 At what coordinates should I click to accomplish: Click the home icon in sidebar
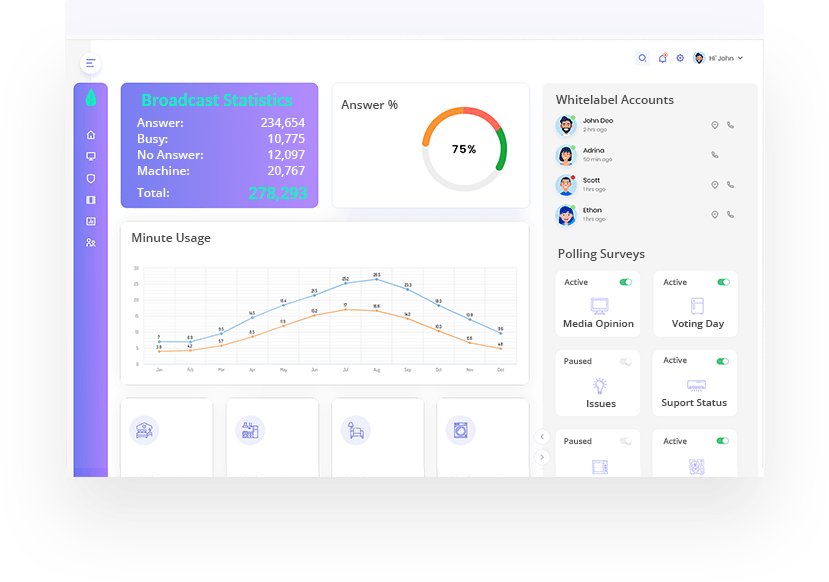(x=91, y=135)
